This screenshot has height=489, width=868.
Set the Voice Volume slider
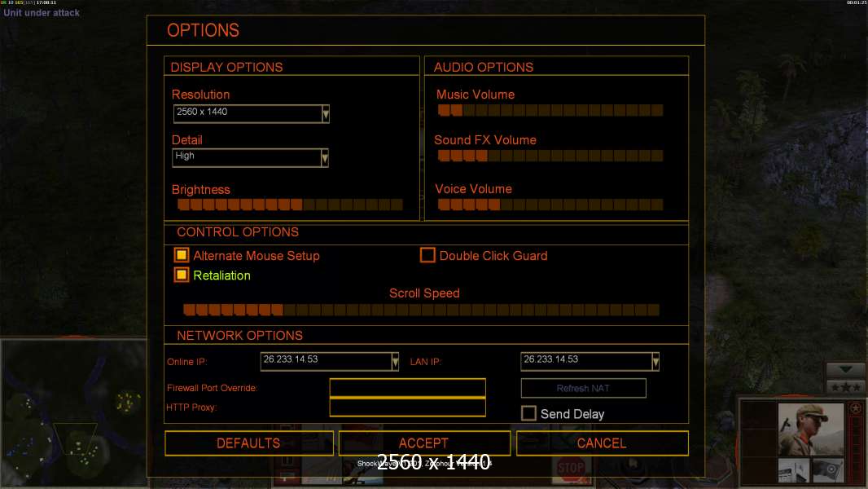(x=550, y=205)
